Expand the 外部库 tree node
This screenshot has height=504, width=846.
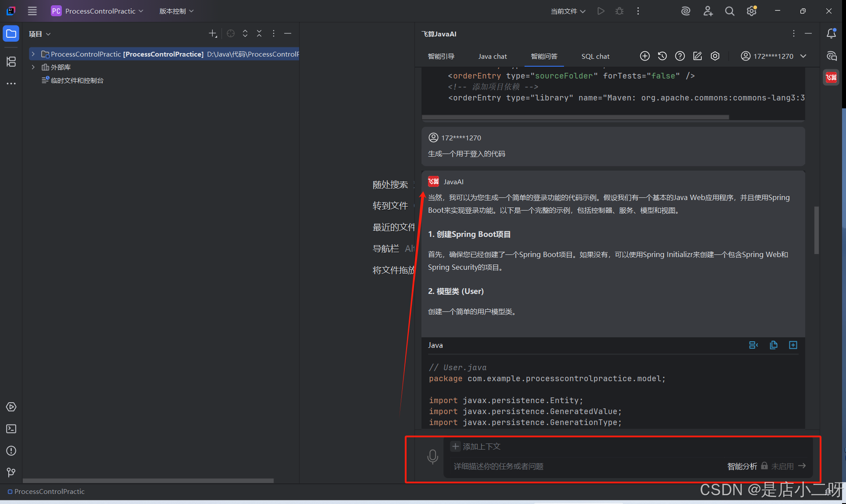(33, 67)
